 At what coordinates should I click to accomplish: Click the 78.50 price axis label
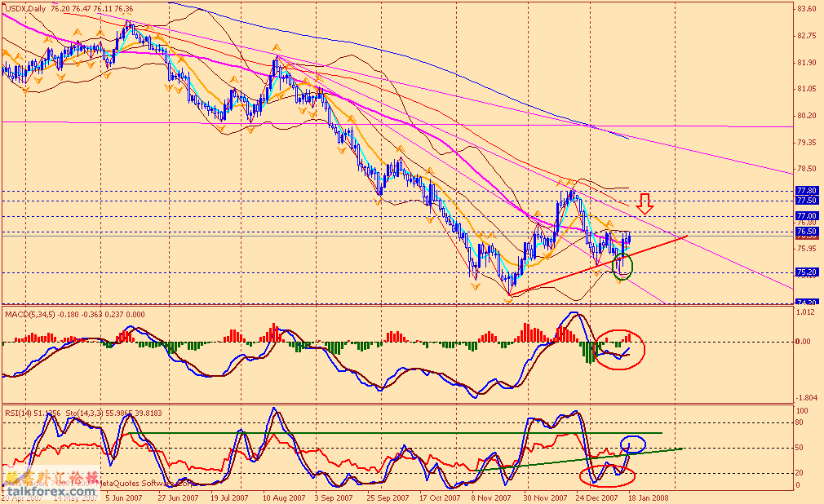pyautogui.click(x=807, y=169)
